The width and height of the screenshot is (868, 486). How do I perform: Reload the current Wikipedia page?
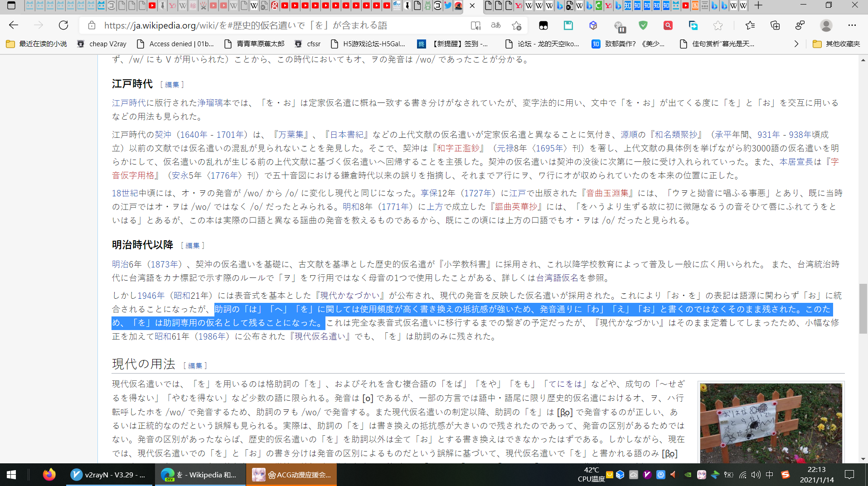(63, 25)
